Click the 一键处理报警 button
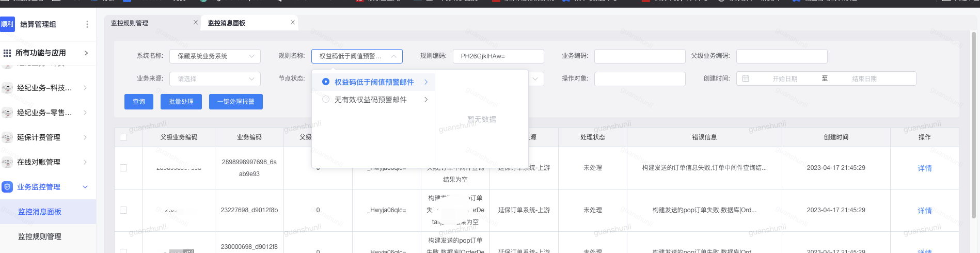980x253 pixels. (x=236, y=102)
